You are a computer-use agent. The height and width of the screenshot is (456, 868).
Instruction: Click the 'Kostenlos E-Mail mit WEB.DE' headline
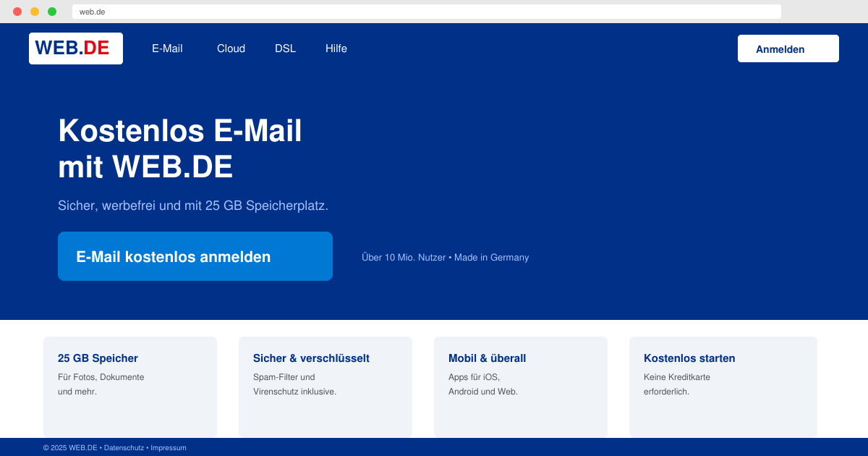180,148
